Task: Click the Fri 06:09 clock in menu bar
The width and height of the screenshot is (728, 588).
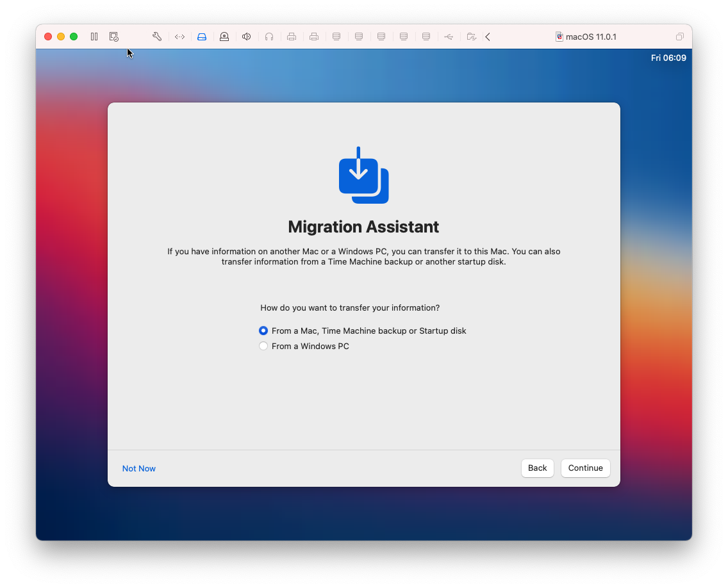Action: [x=668, y=58]
